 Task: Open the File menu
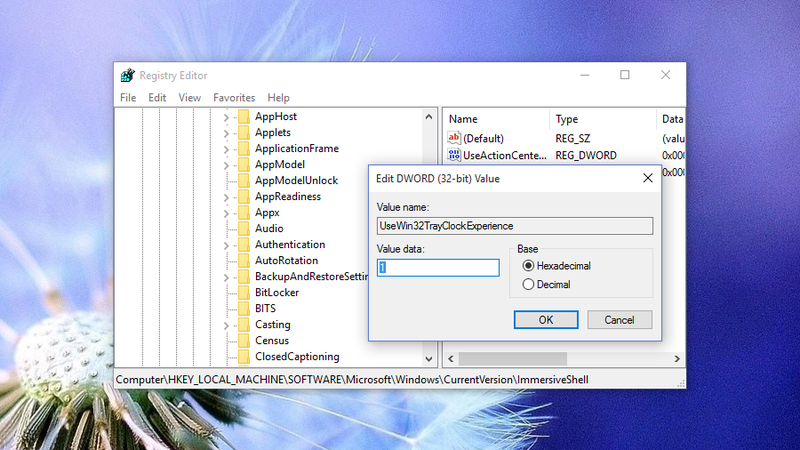[128, 97]
